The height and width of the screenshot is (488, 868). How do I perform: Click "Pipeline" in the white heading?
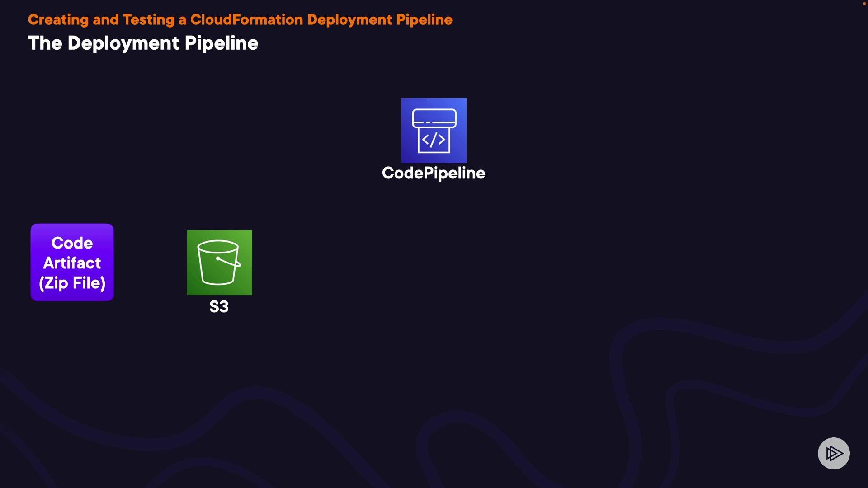coord(221,43)
